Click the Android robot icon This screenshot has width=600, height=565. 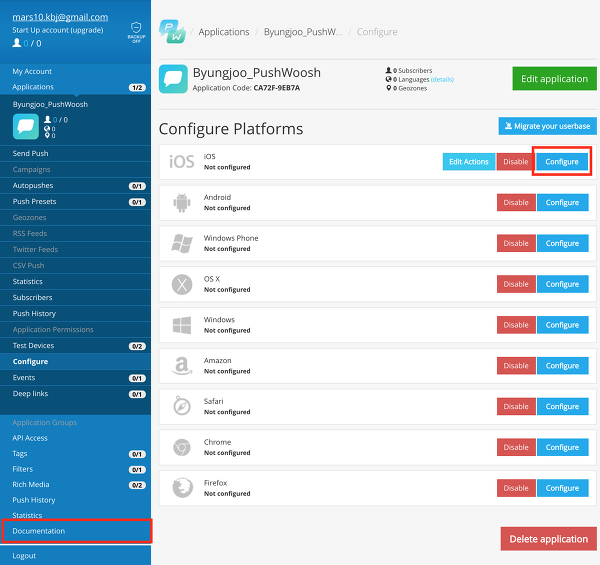coord(182,203)
